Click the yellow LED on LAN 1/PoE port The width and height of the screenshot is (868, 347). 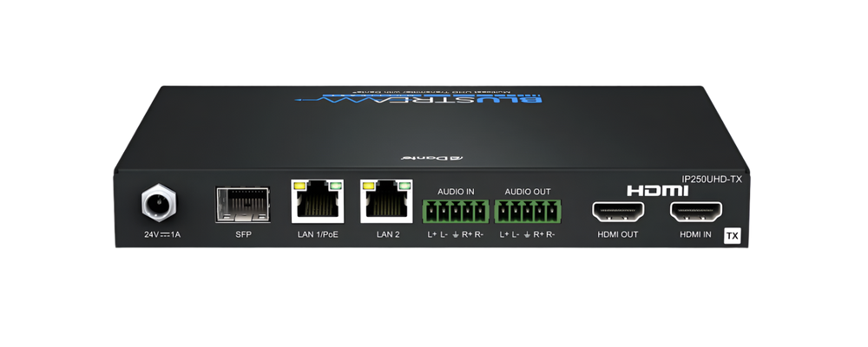[300, 185]
